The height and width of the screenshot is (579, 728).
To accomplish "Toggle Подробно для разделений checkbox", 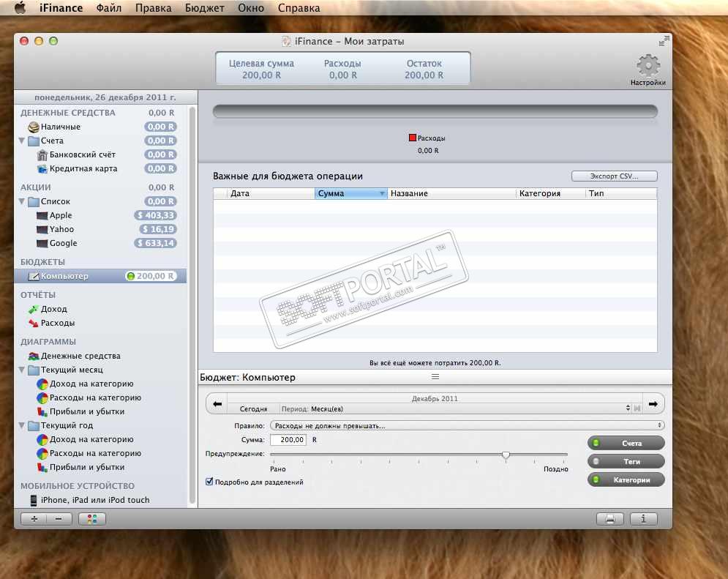I will 209,482.
